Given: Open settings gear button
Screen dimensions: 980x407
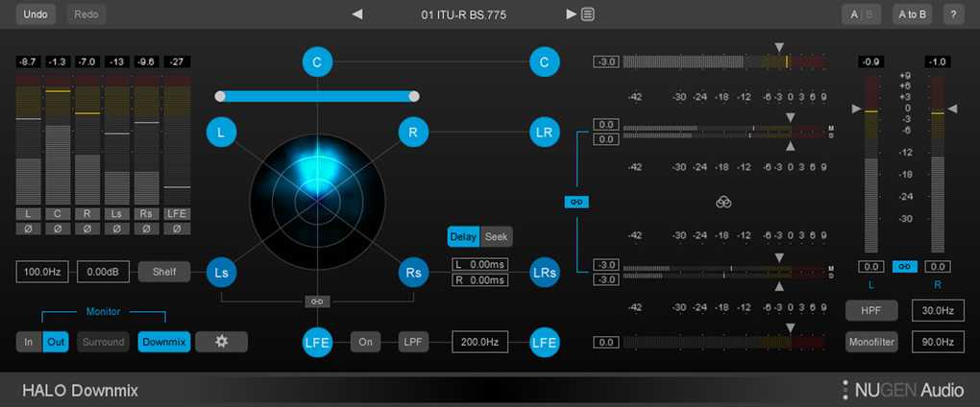Looking at the screenshot, I should point(221,342).
